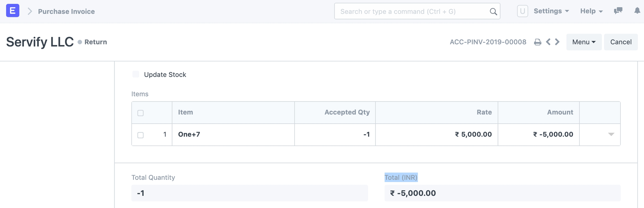Open the notifications bell icon
Screen dimensions: 644x208
(x=637, y=11)
